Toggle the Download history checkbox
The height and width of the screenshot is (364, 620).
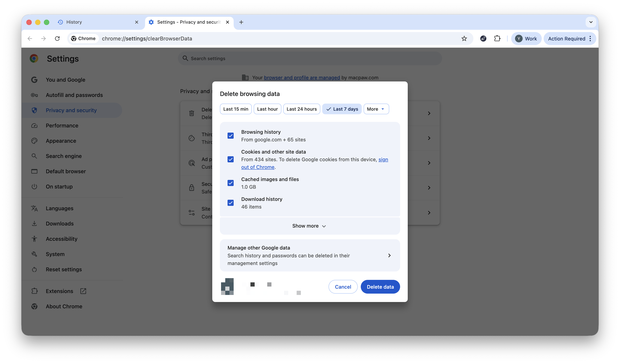click(231, 203)
